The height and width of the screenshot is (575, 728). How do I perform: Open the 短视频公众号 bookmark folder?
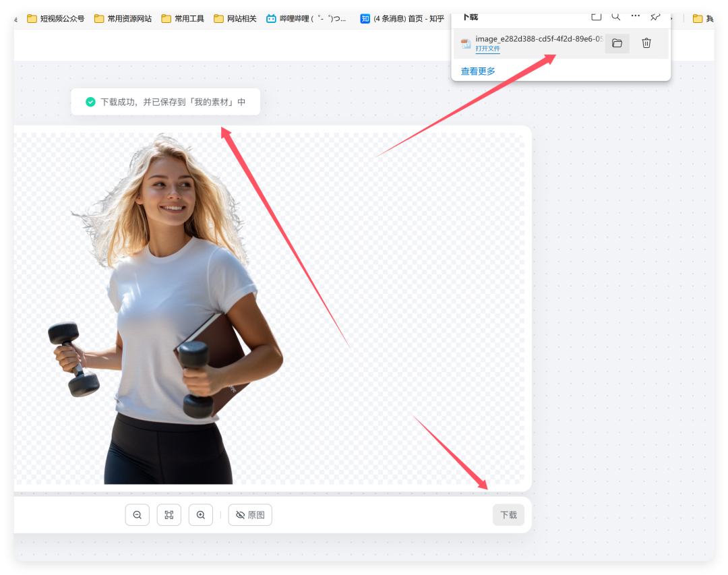pyautogui.click(x=56, y=19)
